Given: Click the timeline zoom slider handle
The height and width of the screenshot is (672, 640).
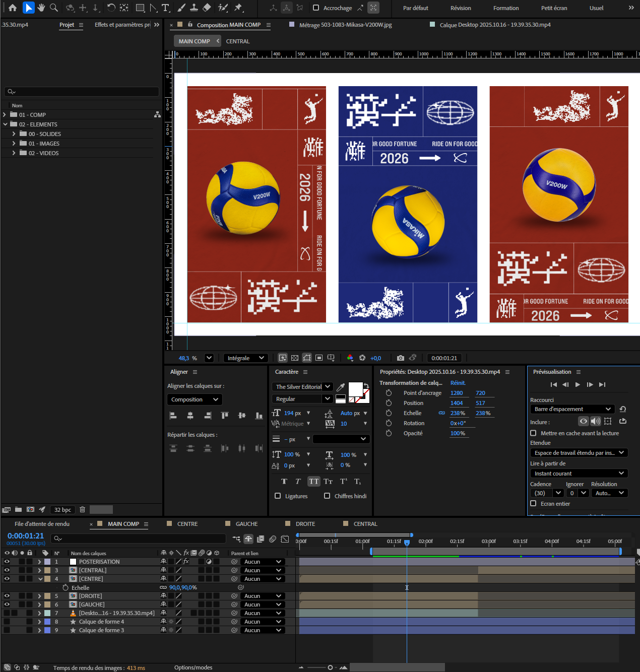Looking at the screenshot, I should pyautogui.click(x=330, y=667).
